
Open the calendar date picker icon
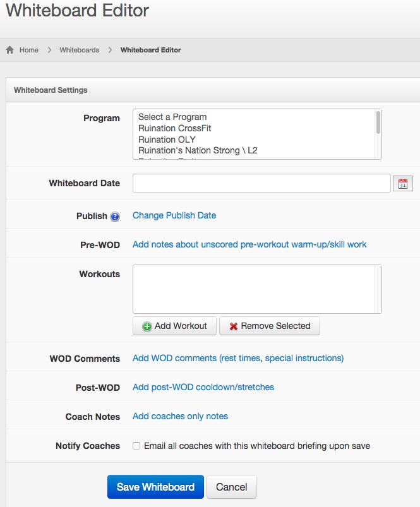click(402, 184)
